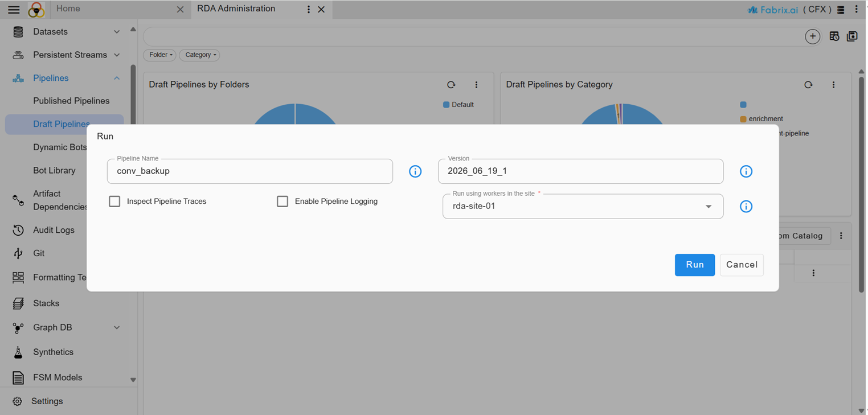Cancel the Run dialog

tap(742, 265)
